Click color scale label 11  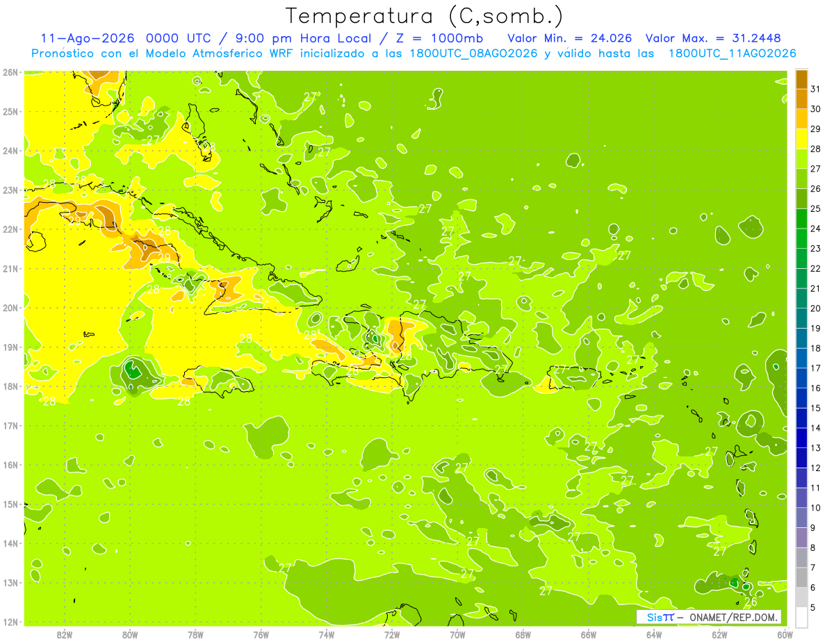[815, 488]
